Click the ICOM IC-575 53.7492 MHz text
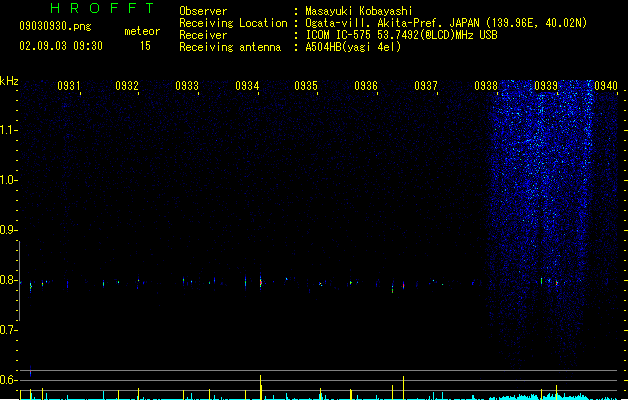This screenshot has height=400, width=629. point(402,35)
